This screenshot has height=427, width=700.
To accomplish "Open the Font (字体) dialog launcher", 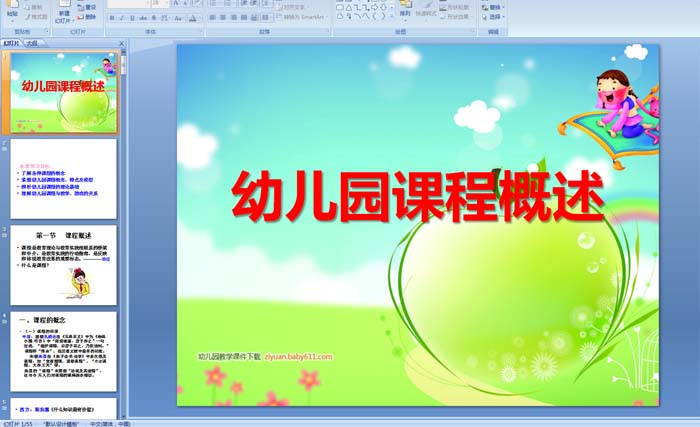I will [x=200, y=30].
